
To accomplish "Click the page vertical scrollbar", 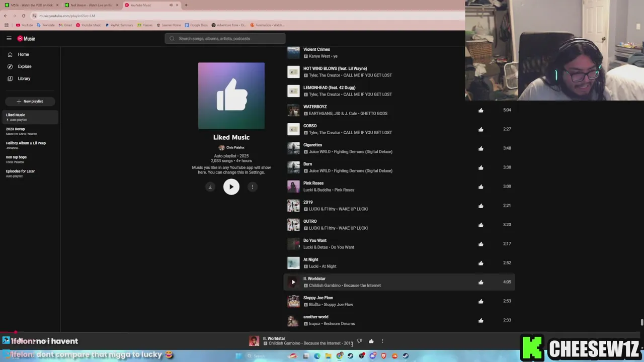I will click(x=641, y=322).
